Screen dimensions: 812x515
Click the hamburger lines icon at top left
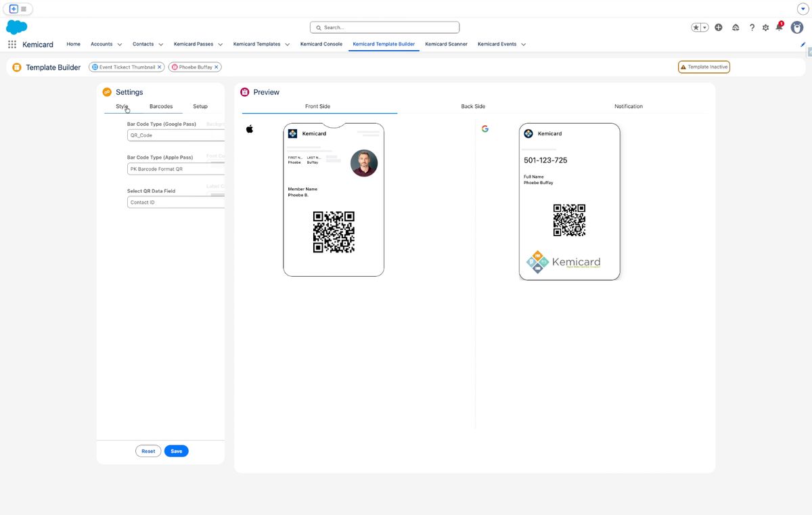[24, 9]
